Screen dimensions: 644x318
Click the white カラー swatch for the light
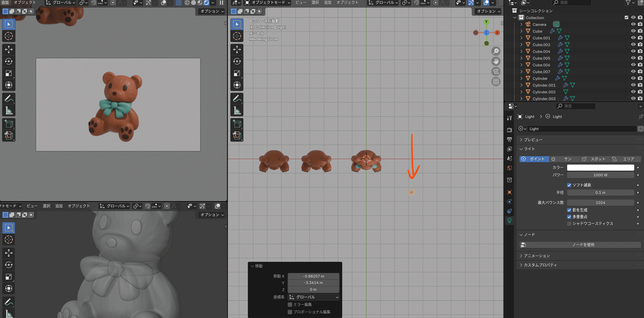pyautogui.click(x=601, y=168)
